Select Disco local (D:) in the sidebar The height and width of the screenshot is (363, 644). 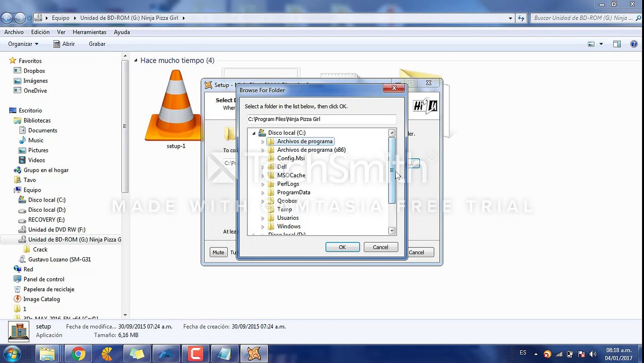[x=46, y=210]
